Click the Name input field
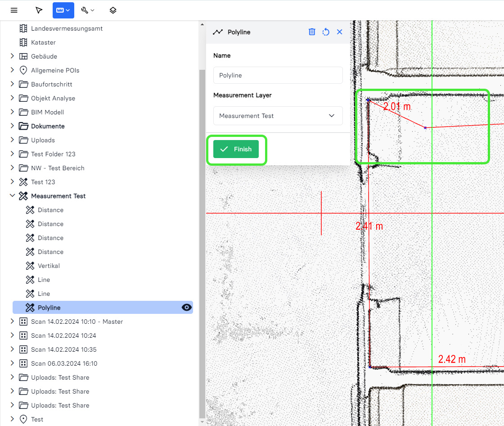The image size is (504, 426). [x=278, y=75]
